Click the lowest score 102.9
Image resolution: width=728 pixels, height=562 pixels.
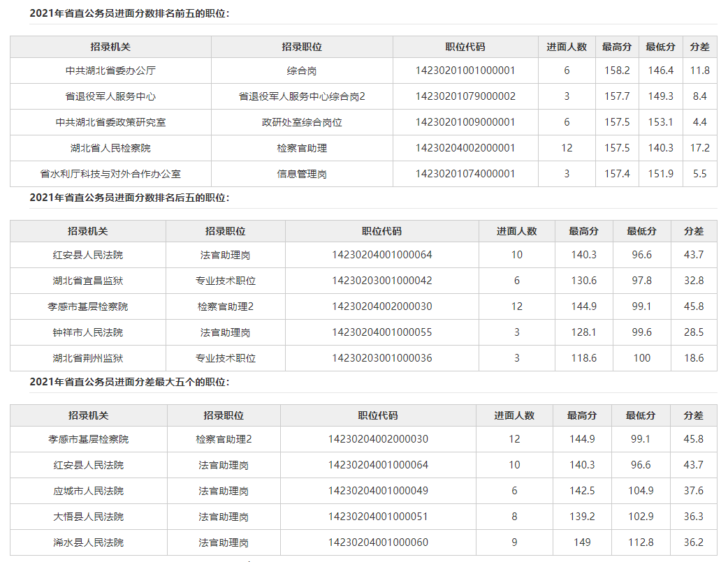(x=641, y=517)
